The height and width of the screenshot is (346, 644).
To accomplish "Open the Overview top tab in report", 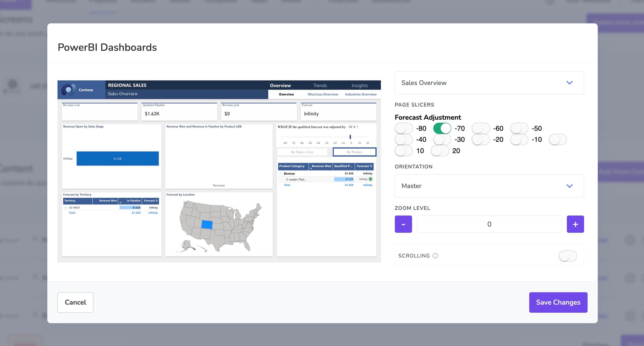I will (x=280, y=85).
